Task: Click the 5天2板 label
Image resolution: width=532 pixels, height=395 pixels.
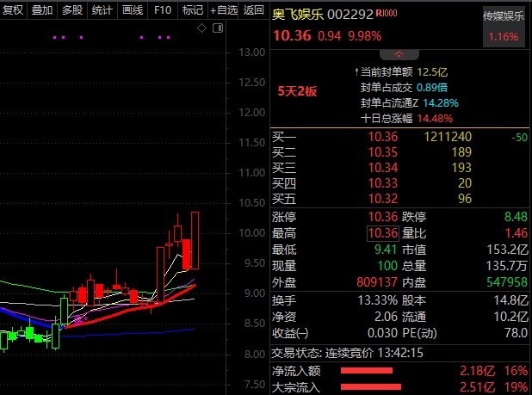Action: [297, 91]
